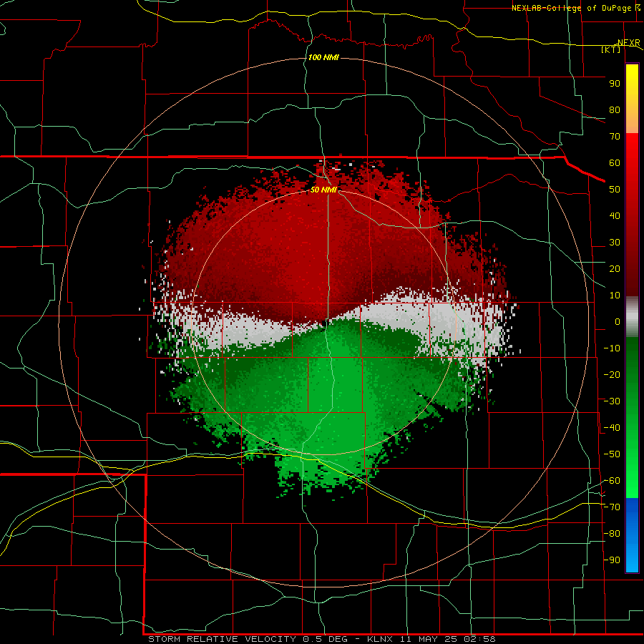The width and height of the screenshot is (644, 644).
Task: Click the "50 NMI" range ring label
Action: (323, 190)
